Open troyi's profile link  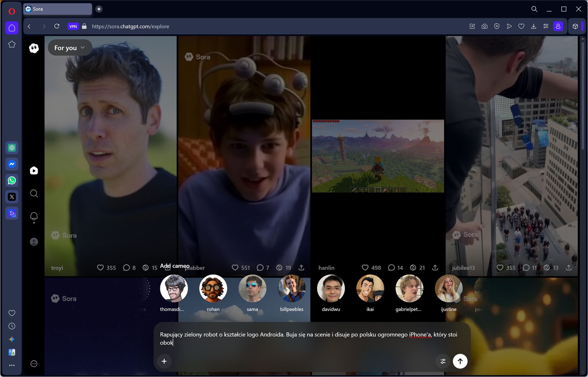(57, 268)
